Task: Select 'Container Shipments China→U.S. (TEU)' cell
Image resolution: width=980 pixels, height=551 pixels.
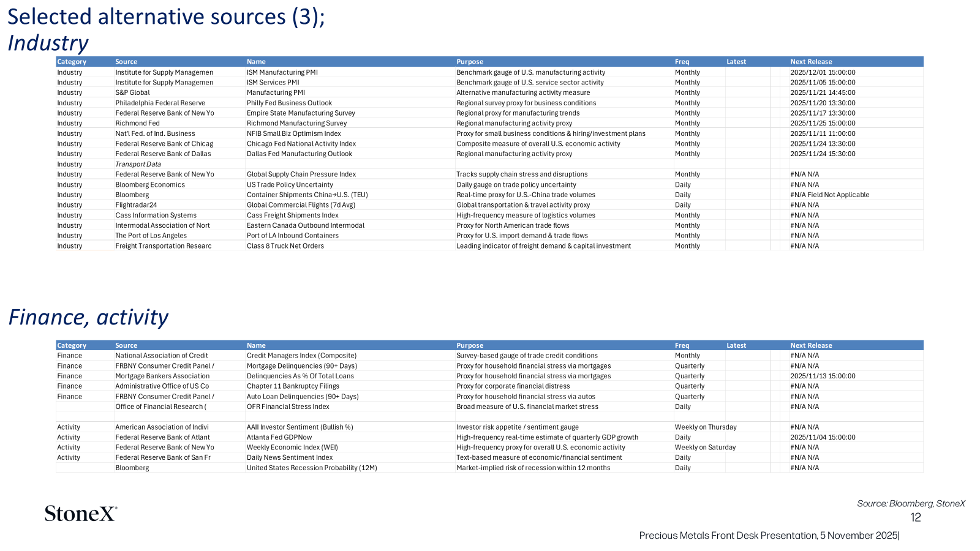Action: [x=307, y=195]
